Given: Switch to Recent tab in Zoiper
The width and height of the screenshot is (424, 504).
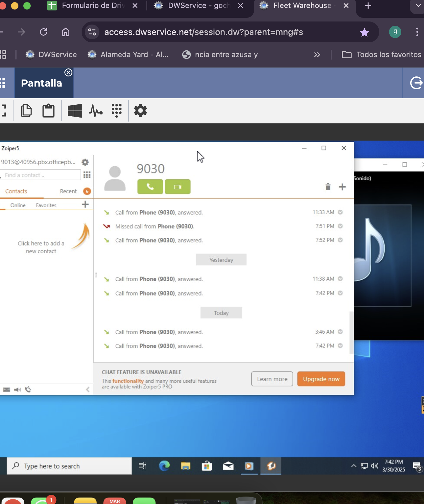Looking at the screenshot, I should (x=68, y=191).
